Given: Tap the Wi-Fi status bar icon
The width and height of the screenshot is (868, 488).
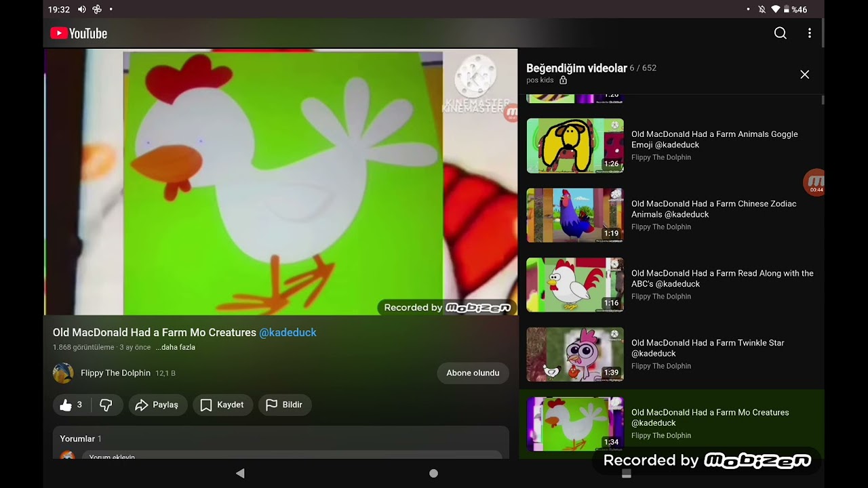Looking at the screenshot, I should tap(776, 9).
